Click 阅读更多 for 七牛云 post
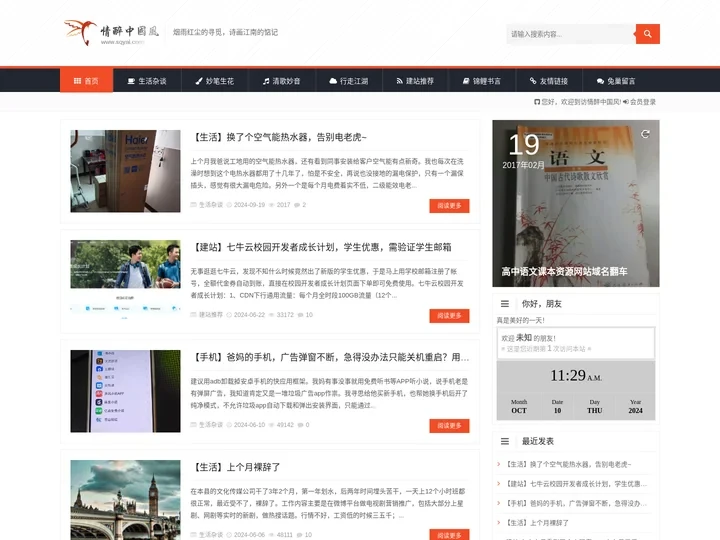Image resolution: width=720 pixels, height=540 pixels. point(449,315)
